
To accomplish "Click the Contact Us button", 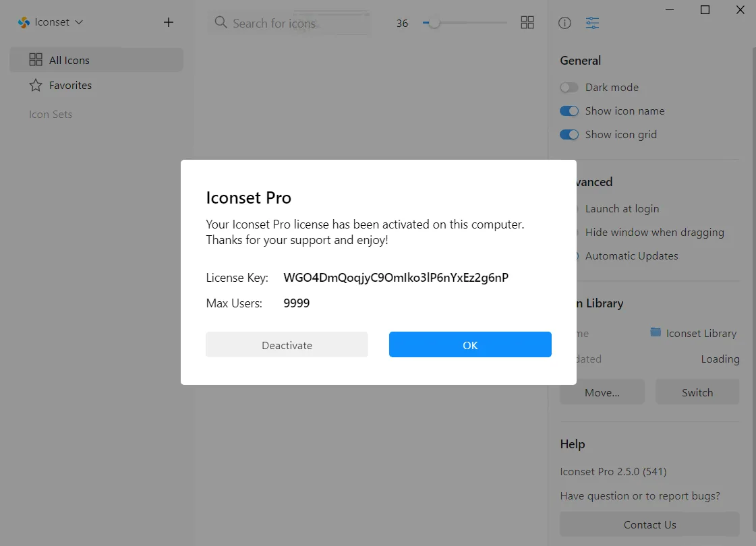I will click(x=649, y=524).
